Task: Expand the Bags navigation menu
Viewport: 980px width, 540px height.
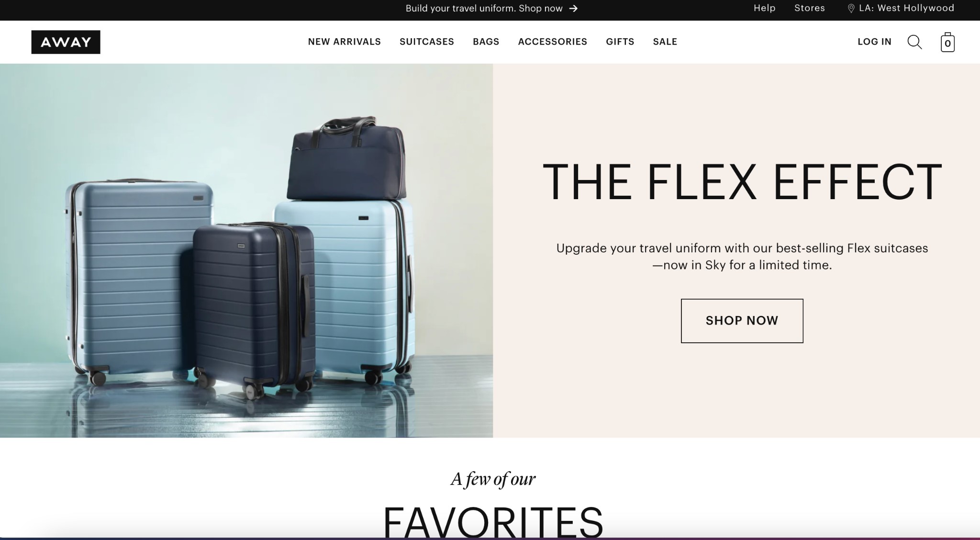Action: coord(486,42)
